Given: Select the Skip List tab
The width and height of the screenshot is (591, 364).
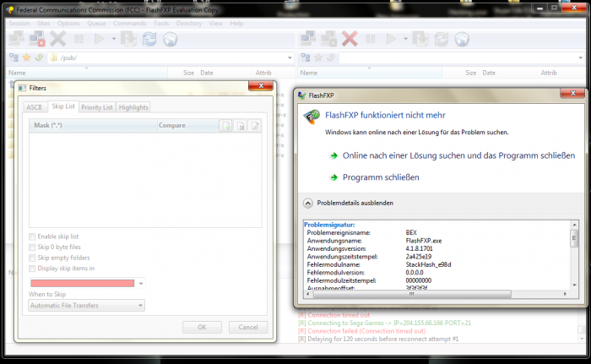Looking at the screenshot, I should tap(63, 106).
